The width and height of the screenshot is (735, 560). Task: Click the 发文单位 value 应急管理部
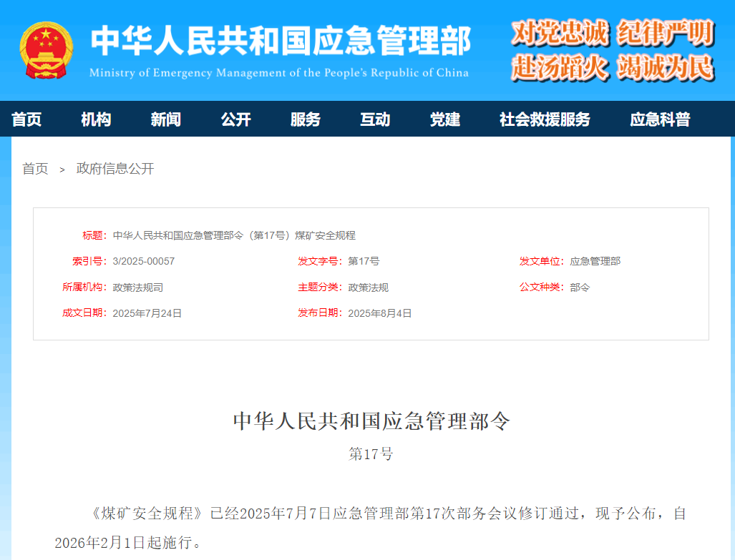tap(597, 261)
